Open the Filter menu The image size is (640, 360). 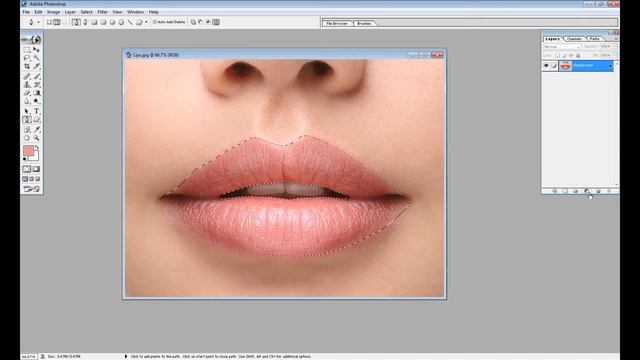coord(102,12)
